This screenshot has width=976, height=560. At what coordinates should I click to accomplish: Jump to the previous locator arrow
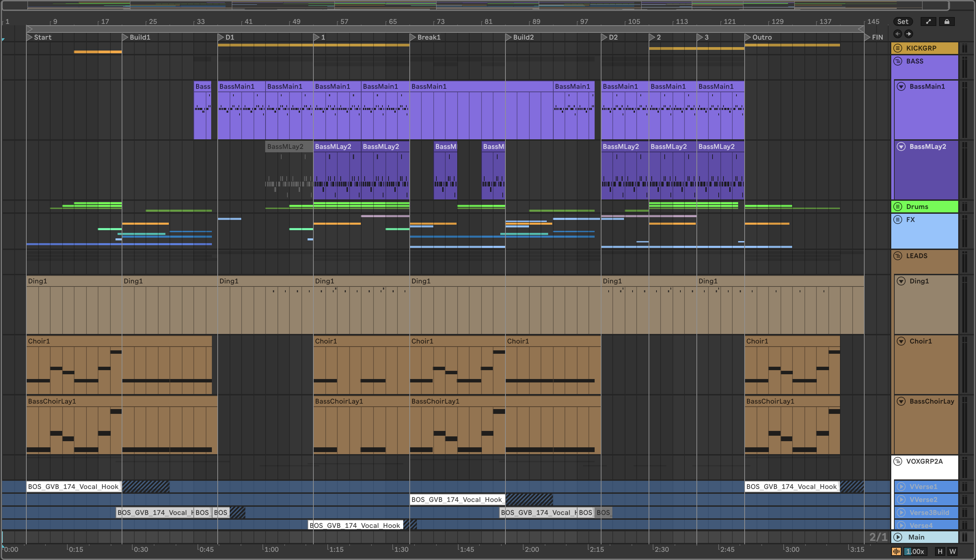(x=897, y=34)
